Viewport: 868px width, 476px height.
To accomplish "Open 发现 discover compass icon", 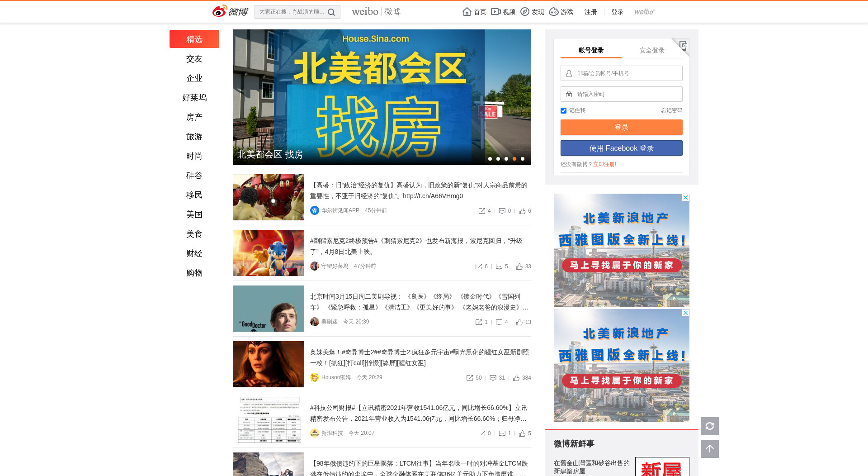I will [525, 12].
